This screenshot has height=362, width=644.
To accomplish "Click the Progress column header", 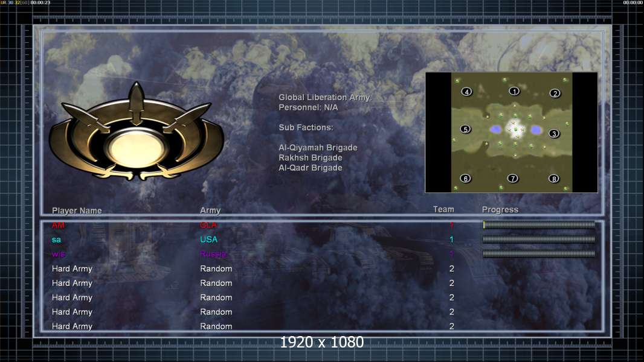I will (500, 209).
